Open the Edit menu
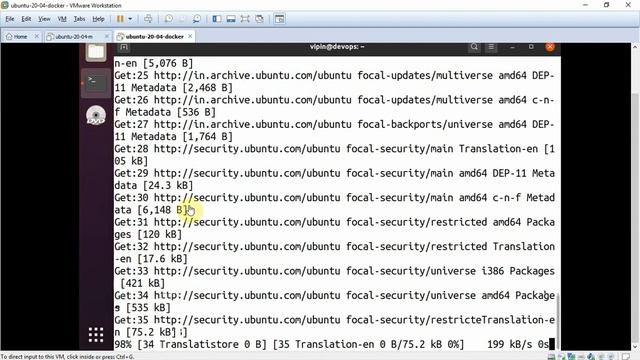Viewport: 640px width, 360px height. pos(26,19)
